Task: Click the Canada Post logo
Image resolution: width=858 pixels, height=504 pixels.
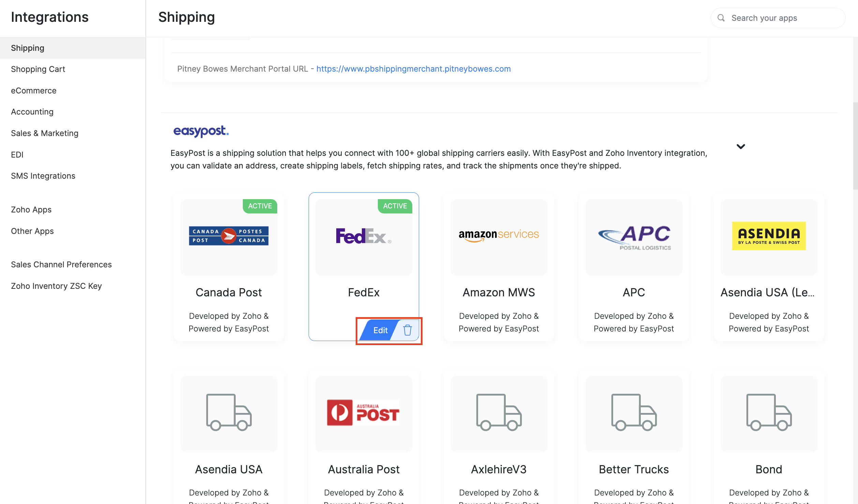Action: tap(229, 236)
